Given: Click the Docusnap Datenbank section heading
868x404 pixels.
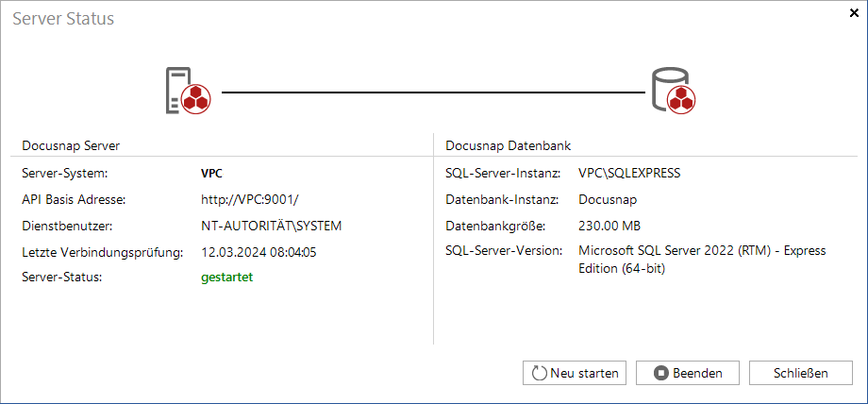Looking at the screenshot, I should point(509,145).
